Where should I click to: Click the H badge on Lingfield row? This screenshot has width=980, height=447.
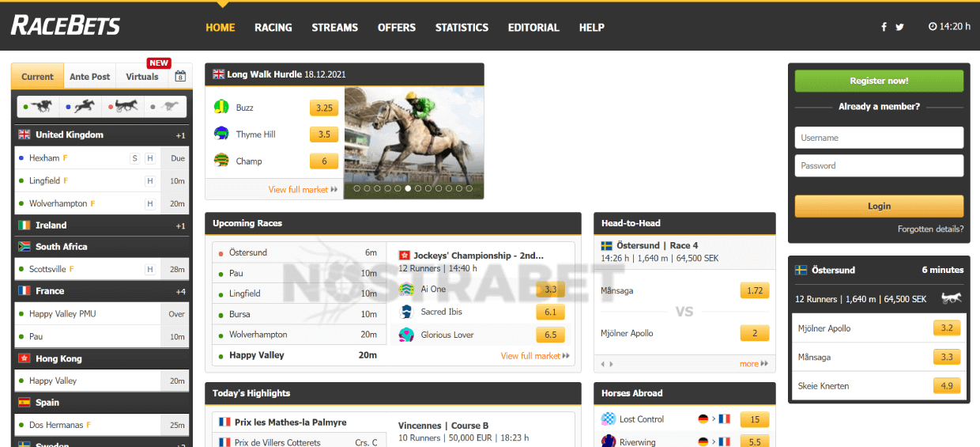pos(149,181)
